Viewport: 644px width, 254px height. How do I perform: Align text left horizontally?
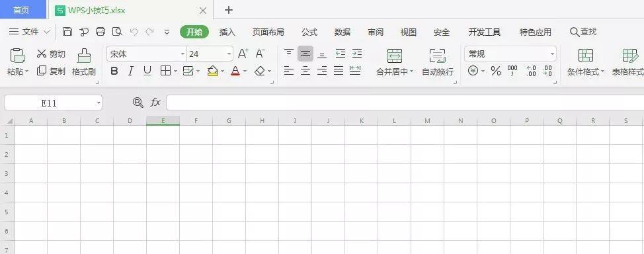pyautogui.click(x=289, y=71)
